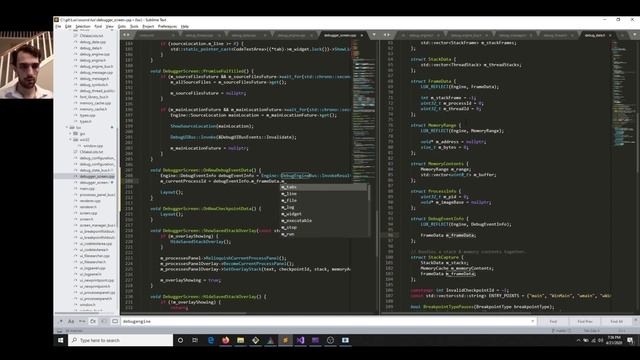Open Cortana circle icon on taskbar
640x360 pixels.
[x=180, y=340]
